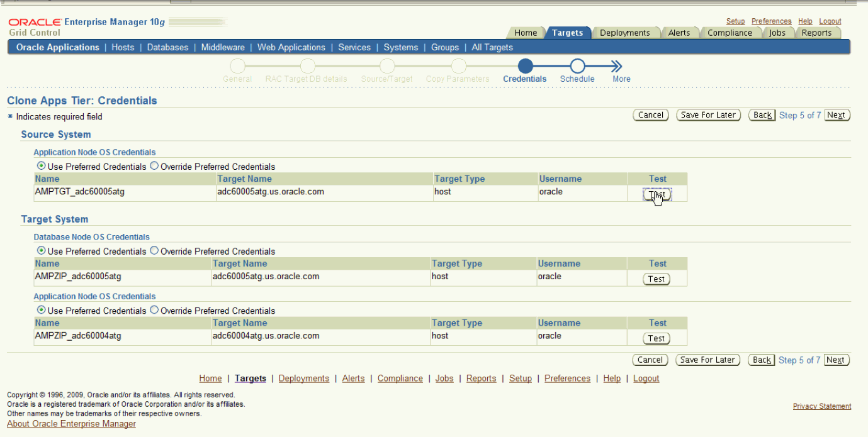This screenshot has height=437, width=868.
Task: Open the Home tab
Action: (526, 33)
